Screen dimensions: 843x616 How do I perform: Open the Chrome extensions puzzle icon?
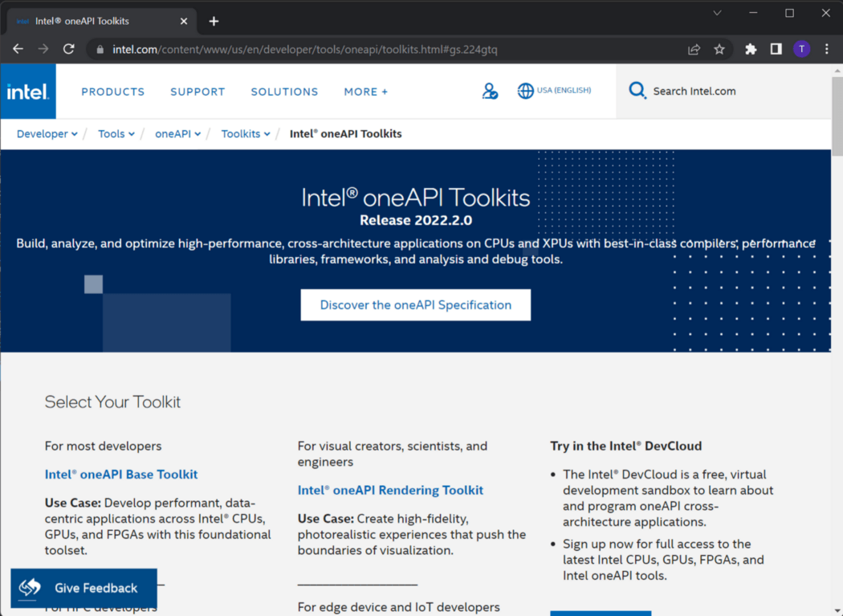(751, 50)
